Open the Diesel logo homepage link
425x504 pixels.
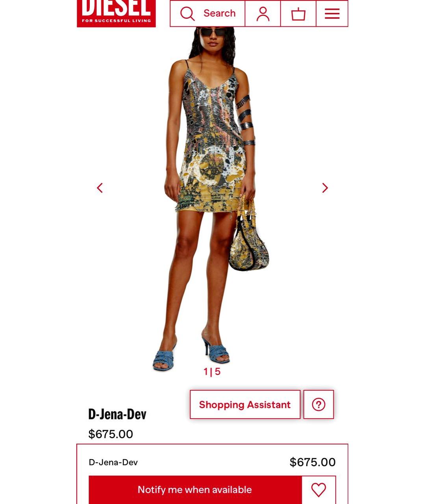click(116, 13)
